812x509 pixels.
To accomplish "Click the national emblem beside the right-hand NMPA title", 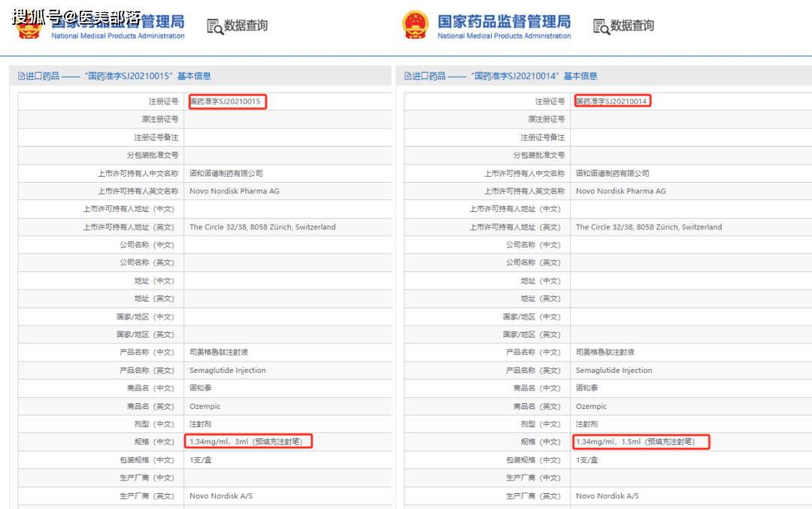I will pos(415,25).
